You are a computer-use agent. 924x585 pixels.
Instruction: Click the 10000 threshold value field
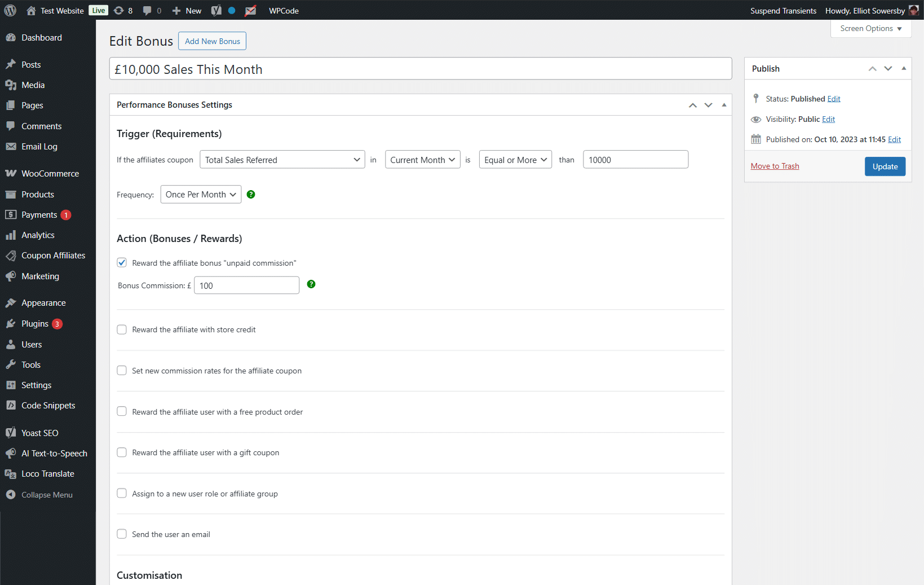pyautogui.click(x=635, y=160)
